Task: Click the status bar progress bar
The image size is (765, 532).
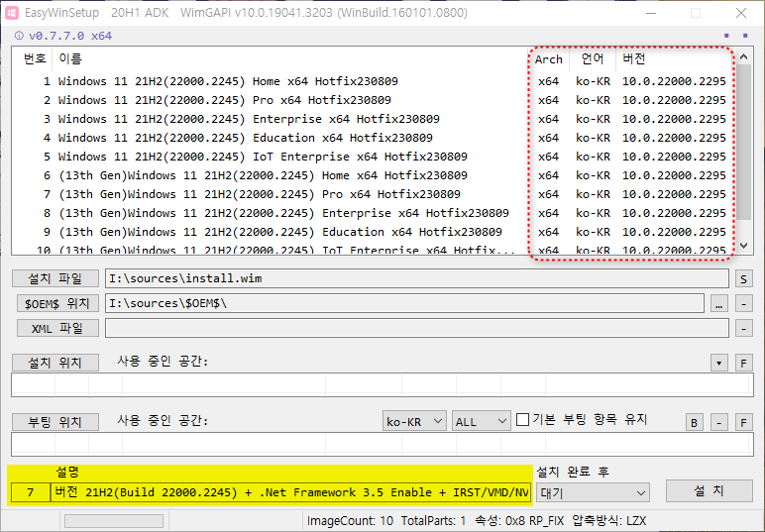Action: [114, 521]
